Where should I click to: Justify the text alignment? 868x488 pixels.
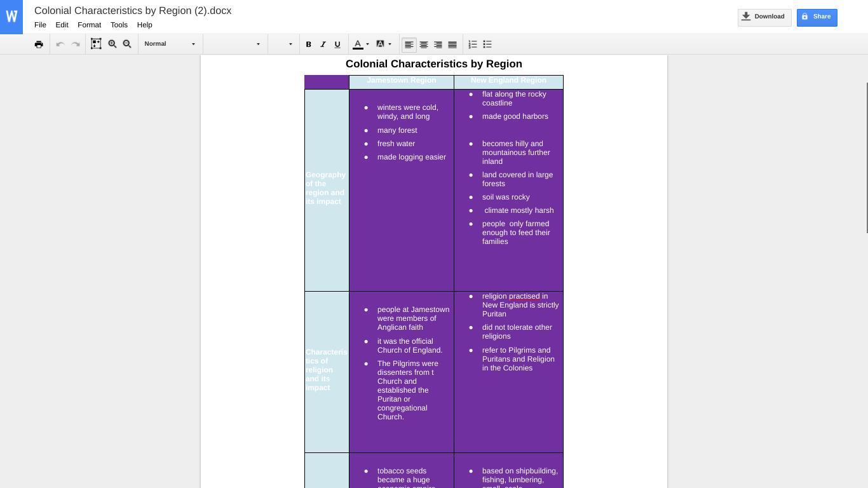tap(452, 44)
